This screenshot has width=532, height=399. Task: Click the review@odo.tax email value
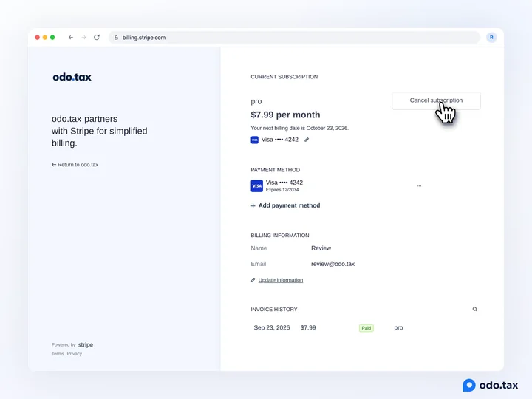coord(332,264)
